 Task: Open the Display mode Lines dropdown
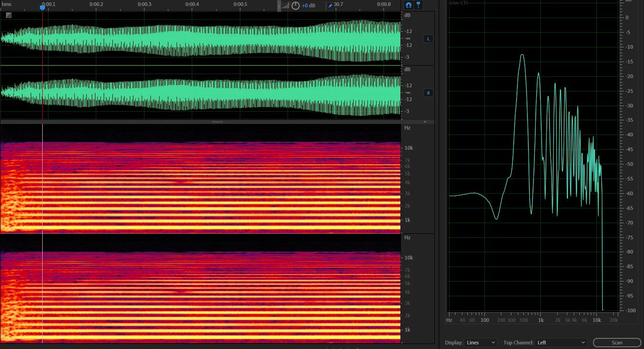[480, 343]
